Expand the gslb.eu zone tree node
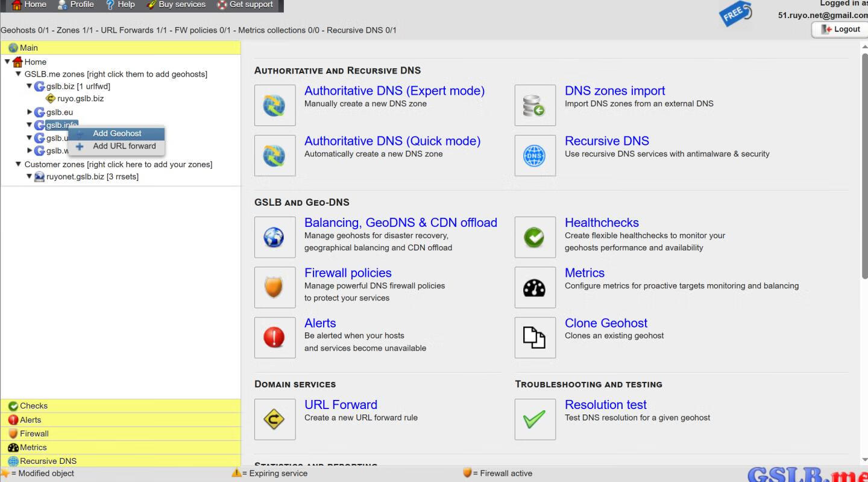 [x=30, y=112]
